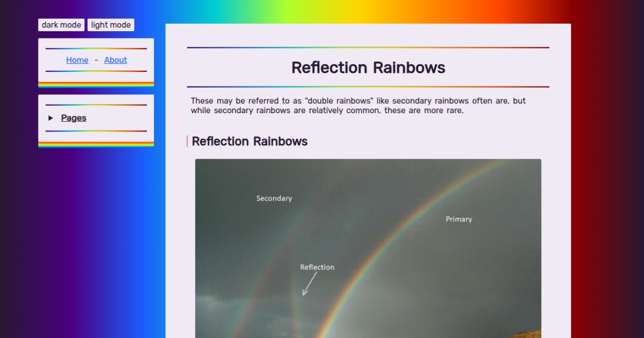Click the Primary label in the photo

[x=458, y=219]
